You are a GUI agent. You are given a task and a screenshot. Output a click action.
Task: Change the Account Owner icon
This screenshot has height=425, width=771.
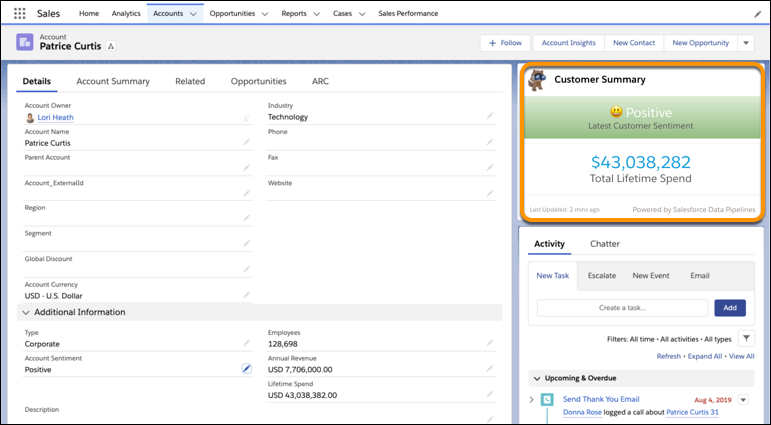(x=246, y=118)
